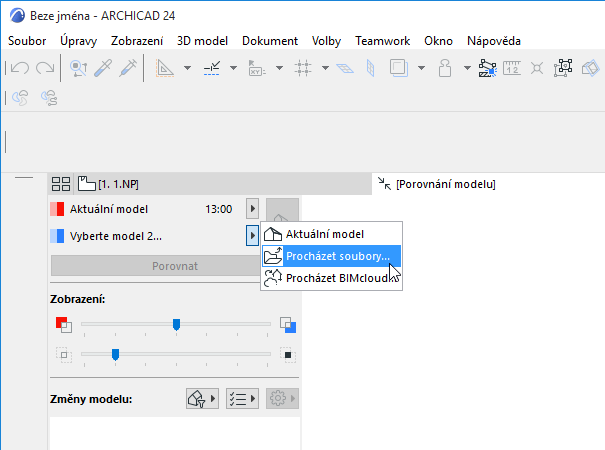Screen dimensions: 605x450
Task: Open model changes filter dropdown
Action: pos(202,399)
